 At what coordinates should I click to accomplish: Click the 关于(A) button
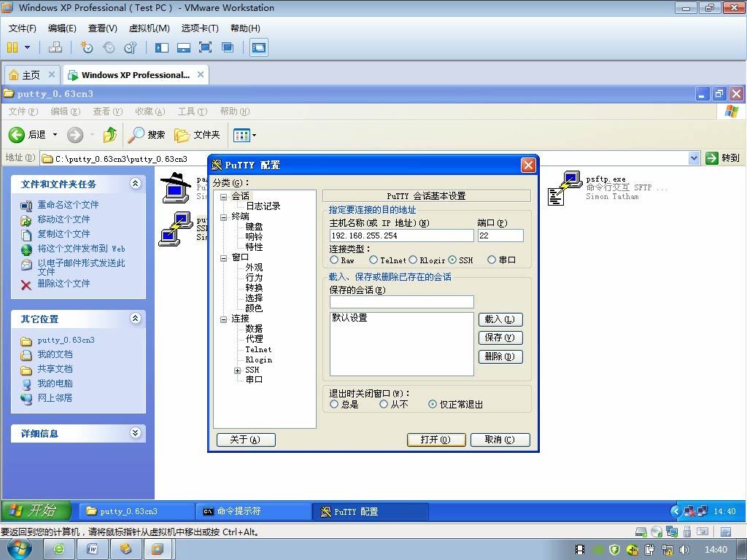click(x=246, y=440)
